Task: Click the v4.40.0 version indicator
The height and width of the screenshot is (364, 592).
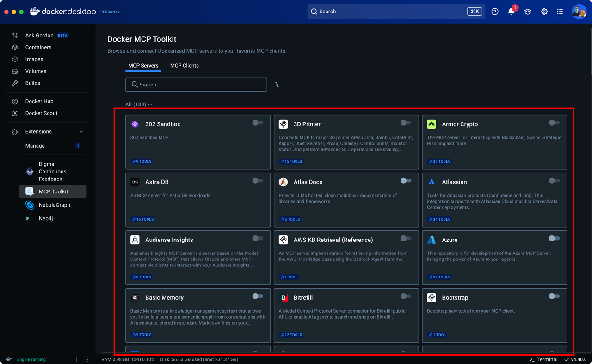Action: click(x=576, y=359)
